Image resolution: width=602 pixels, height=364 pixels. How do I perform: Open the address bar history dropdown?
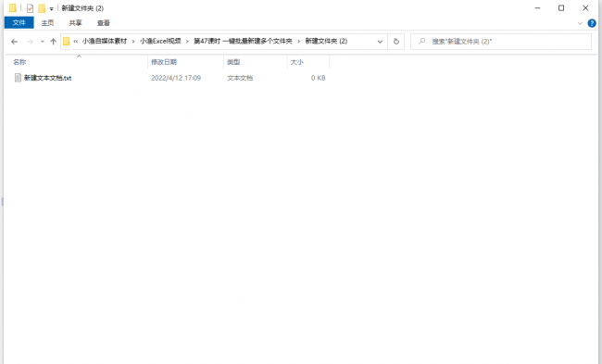click(x=380, y=42)
